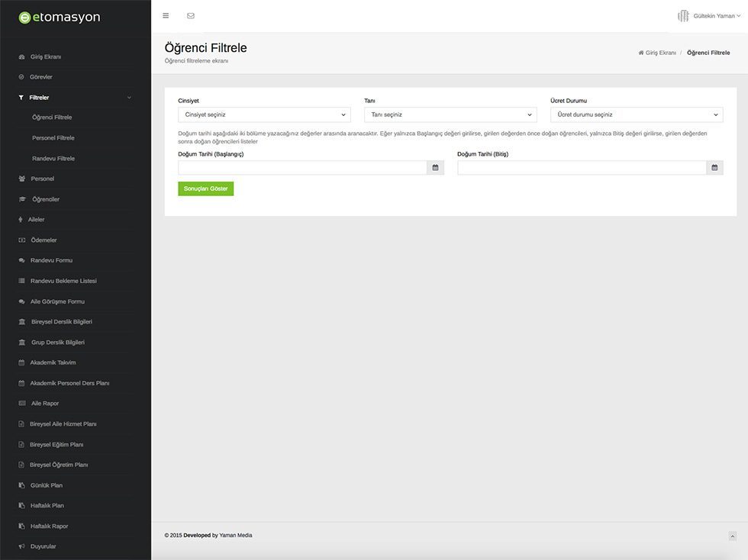The width and height of the screenshot is (748, 560).
Task: Open the Ücret durumu seçiniz dropdown
Action: tap(637, 114)
